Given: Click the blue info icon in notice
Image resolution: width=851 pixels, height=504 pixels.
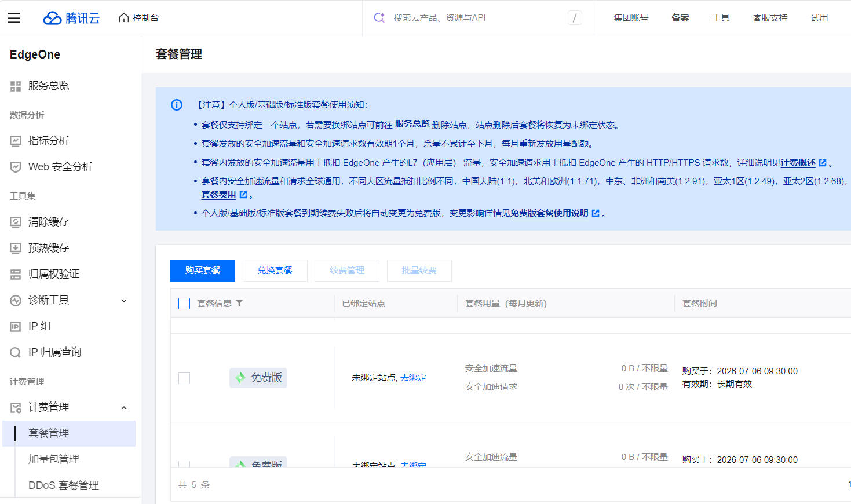Looking at the screenshot, I should pos(177,105).
